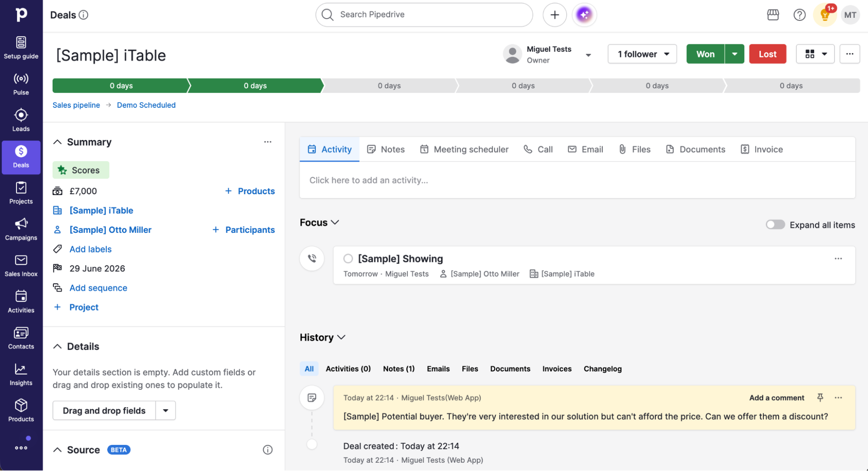This screenshot has width=868, height=471.
Task: Click the call icon beside Sample Showing
Action: (x=312, y=259)
